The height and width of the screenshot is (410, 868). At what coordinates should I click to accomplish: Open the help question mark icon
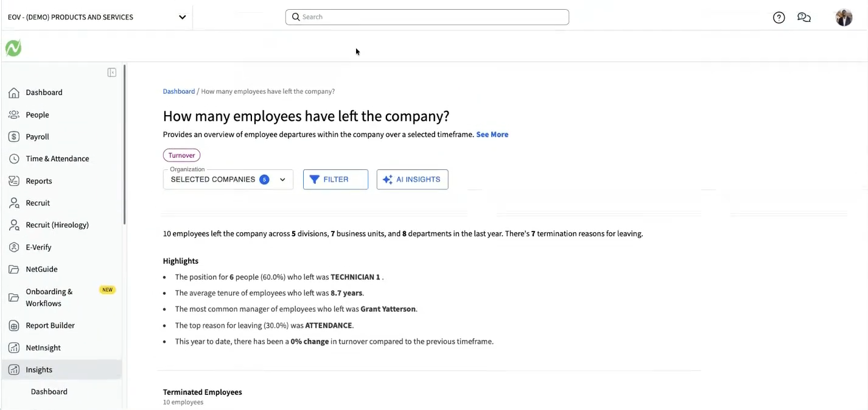coord(779,18)
